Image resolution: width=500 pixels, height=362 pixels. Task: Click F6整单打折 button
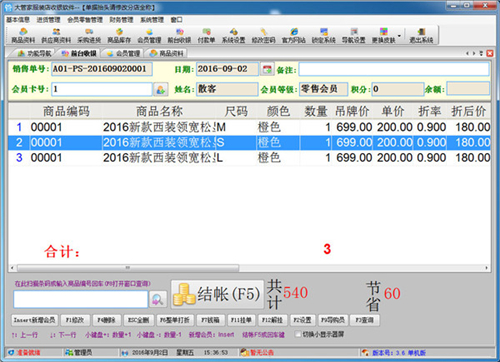coord(175,320)
